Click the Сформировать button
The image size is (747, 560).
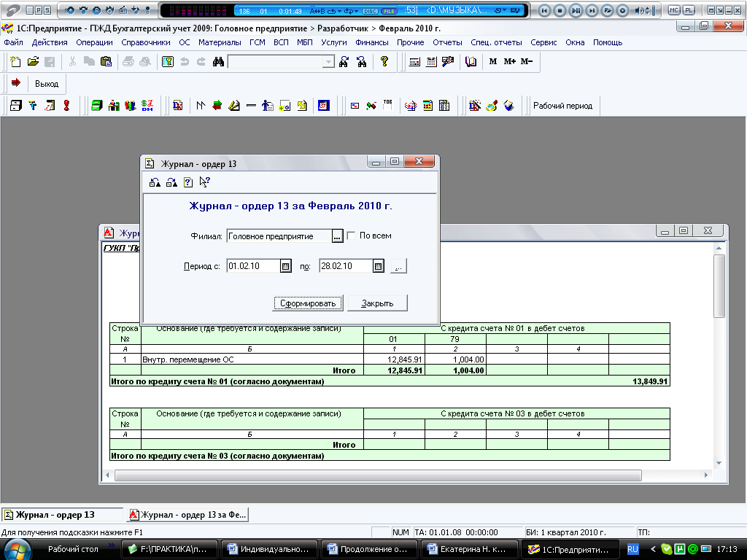tap(308, 303)
